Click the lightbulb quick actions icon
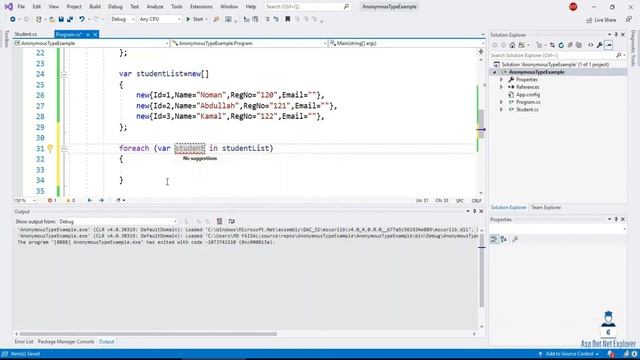The width and height of the screenshot is (640, 360). pos(50,148)
